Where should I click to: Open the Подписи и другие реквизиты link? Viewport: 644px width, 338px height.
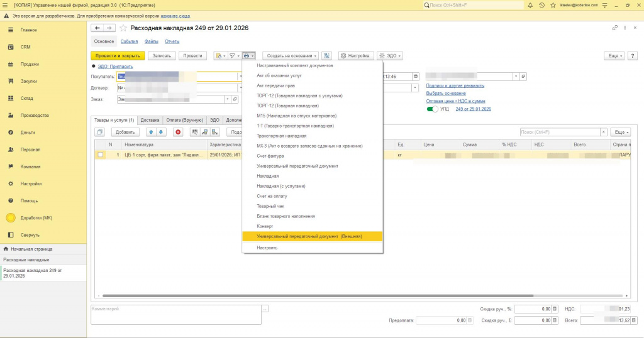pos(455,85)
